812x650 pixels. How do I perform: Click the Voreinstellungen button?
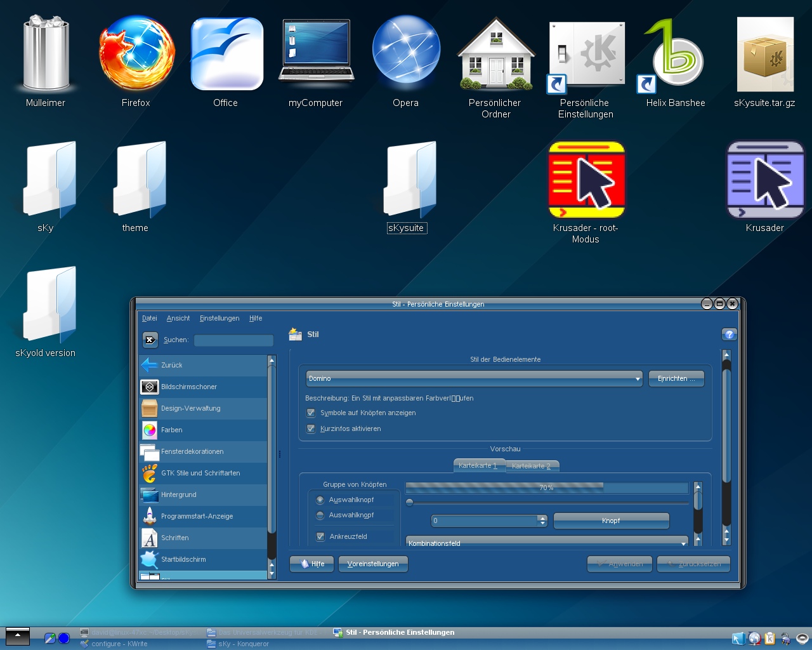coord(373,564)
